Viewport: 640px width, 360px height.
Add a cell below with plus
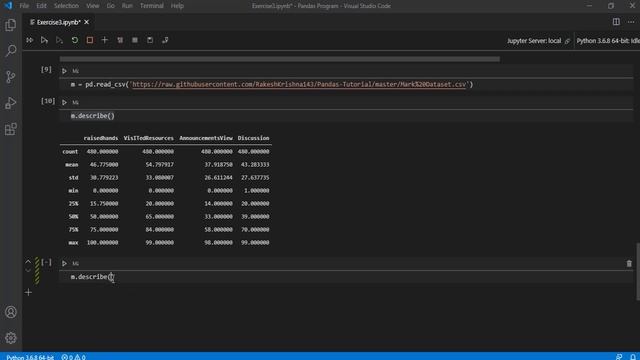[x=28, y=292]
